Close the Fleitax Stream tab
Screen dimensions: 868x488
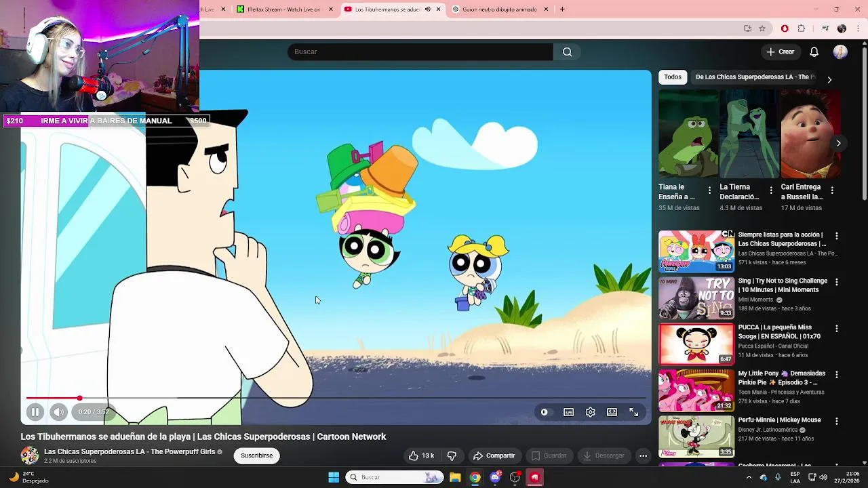tap(331, 9)
